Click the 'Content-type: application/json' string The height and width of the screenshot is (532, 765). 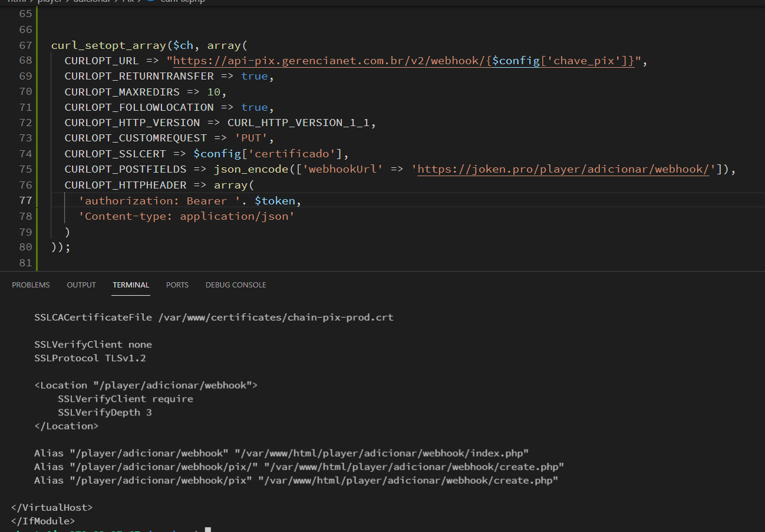[x=187, y=216]
